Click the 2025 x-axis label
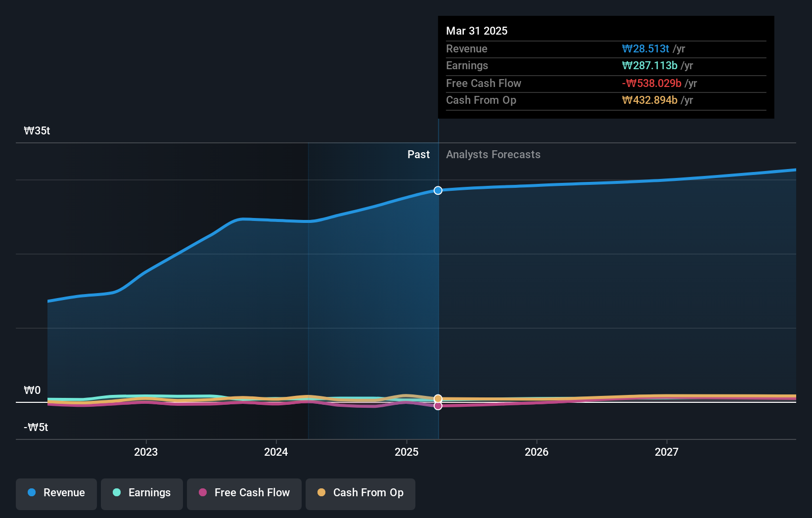 pyautogui.click(x=406, y=452)
